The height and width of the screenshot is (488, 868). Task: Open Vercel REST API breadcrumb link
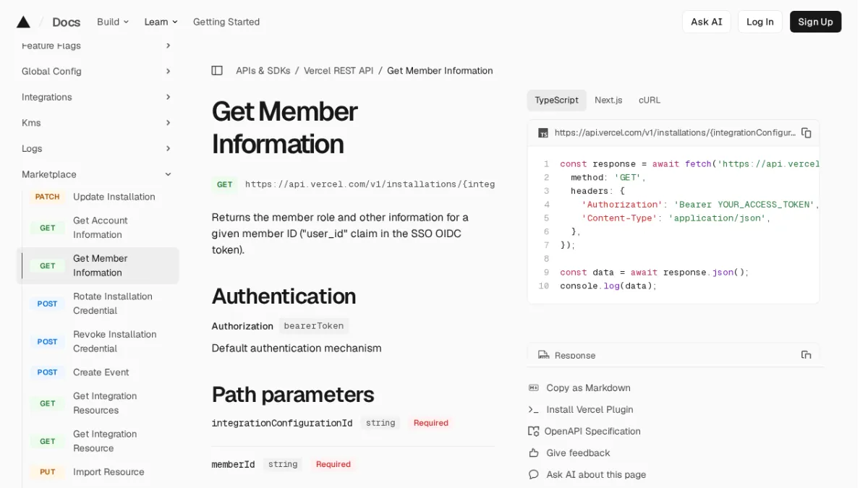(x=339, y=71)
